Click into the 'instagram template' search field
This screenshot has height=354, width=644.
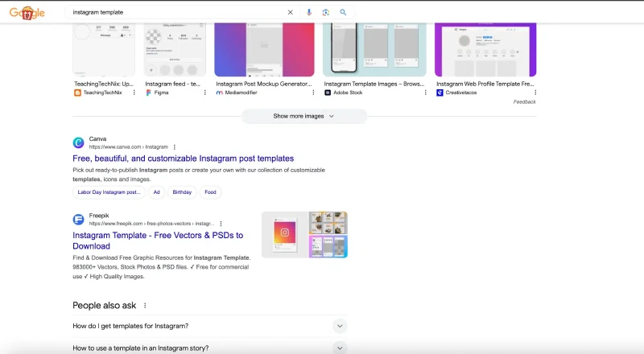click(x=176, y=12)
